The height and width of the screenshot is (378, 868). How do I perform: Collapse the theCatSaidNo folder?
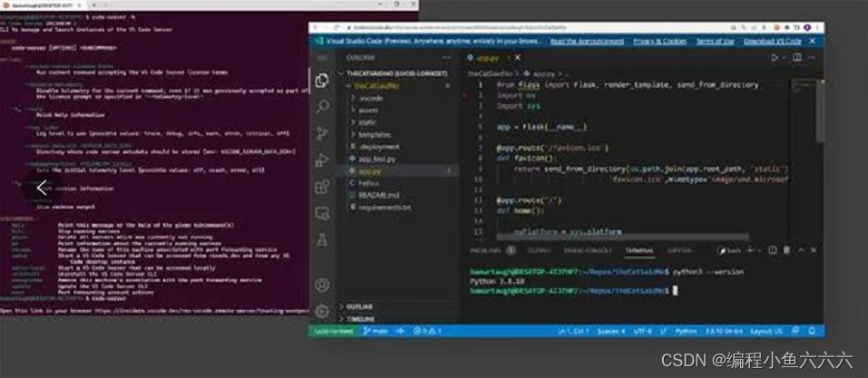coord(397,86)
